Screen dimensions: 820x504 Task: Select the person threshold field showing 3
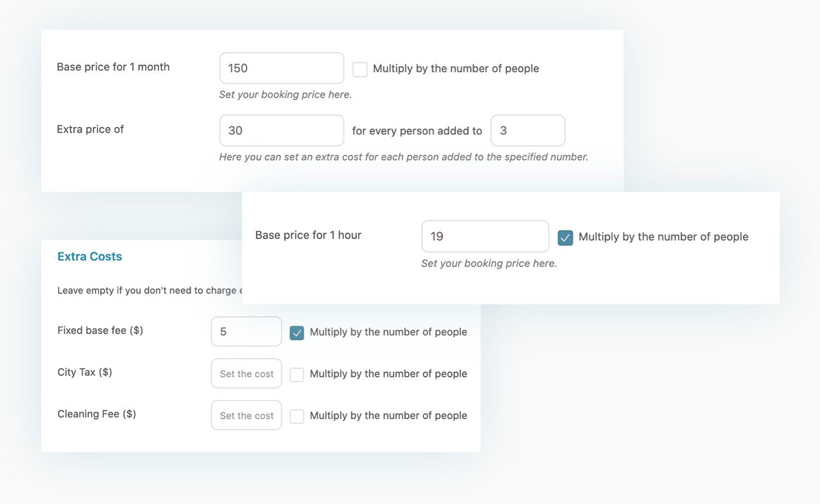(x=528, y=130)
